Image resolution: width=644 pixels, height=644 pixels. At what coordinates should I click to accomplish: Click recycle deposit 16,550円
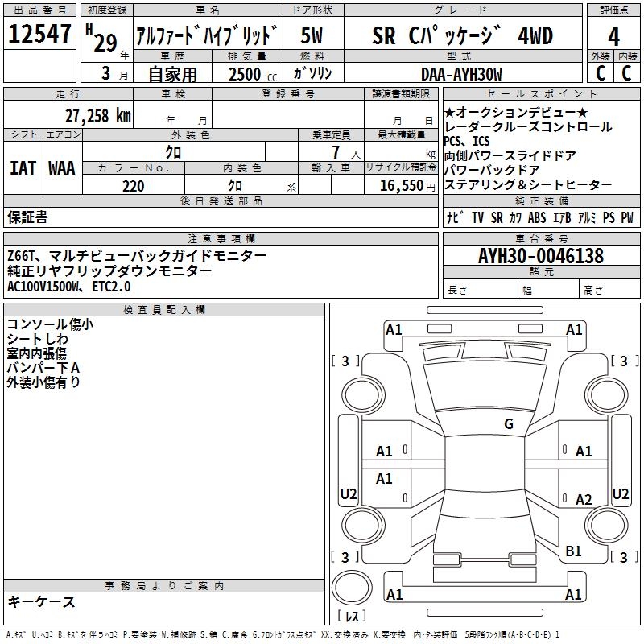pyautogui.click(x=407, y=186)
